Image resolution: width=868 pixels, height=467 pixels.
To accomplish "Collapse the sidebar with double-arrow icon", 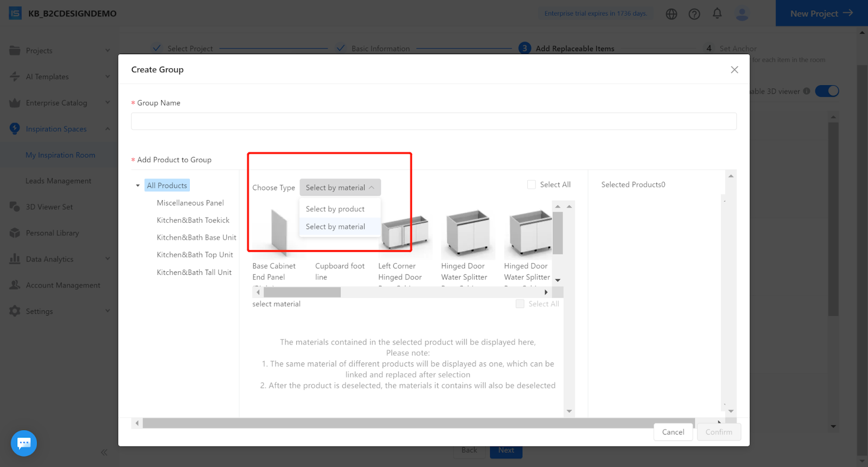I will pyautogui.click(x=104, y=452).
